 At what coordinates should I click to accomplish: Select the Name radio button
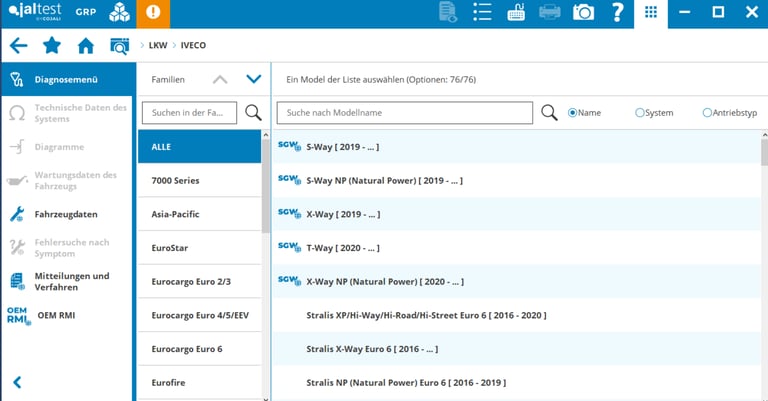click(x=572, y=113)
